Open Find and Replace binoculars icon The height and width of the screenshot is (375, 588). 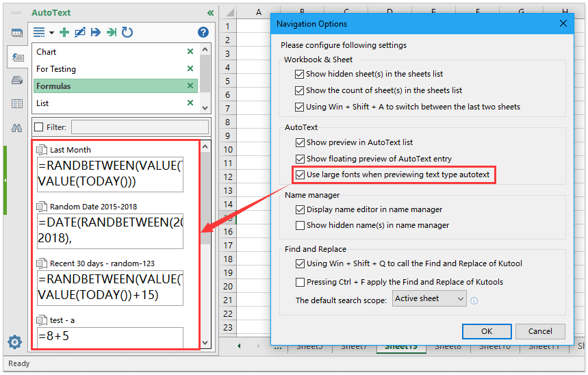[x=17, y=128]
